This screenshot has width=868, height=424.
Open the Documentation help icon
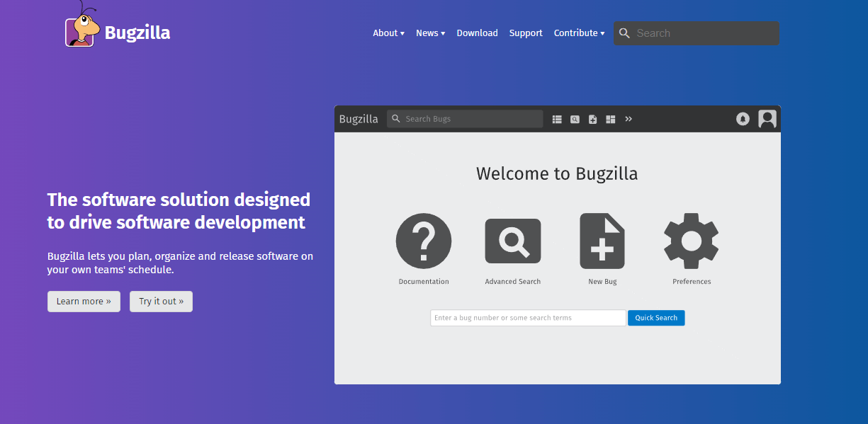point(424,241)
